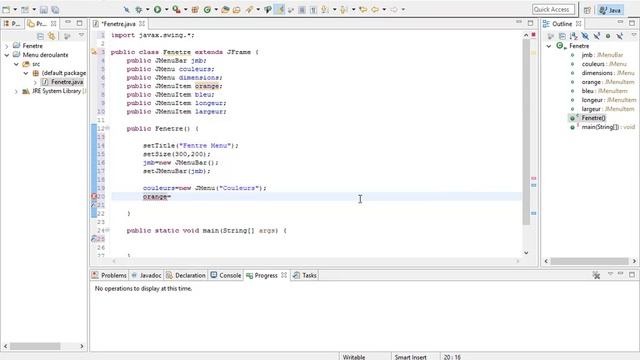Click the Smart Insert status bar entry

tap(411, 357)
